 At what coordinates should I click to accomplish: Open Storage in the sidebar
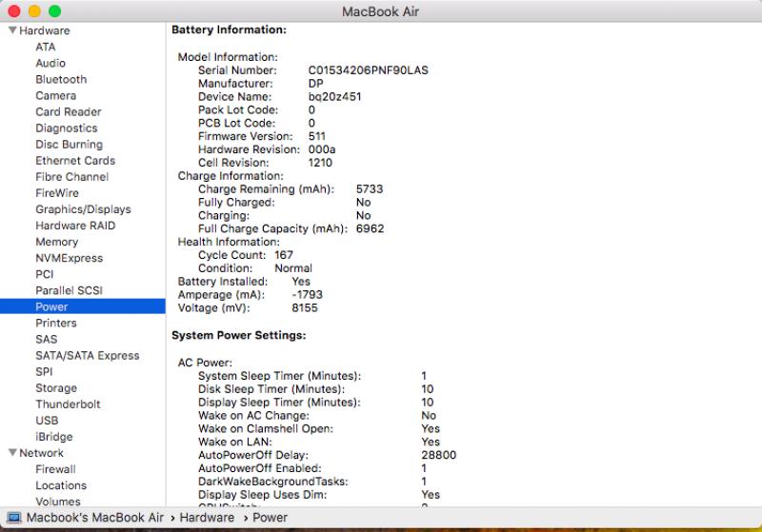coord(56,388)
